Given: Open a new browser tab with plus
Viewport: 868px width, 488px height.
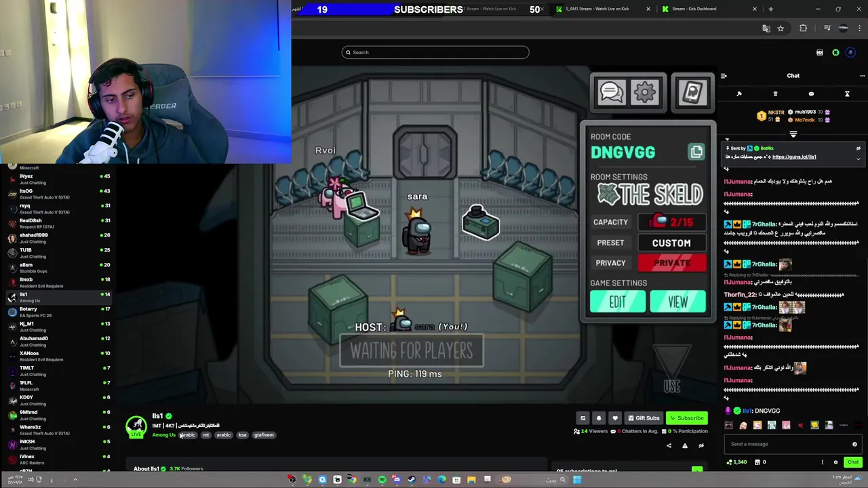Looking at the screenshot, I should pyautogui.click(x=770, y=9).
